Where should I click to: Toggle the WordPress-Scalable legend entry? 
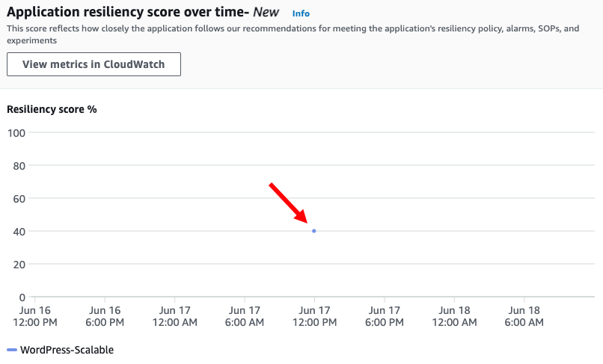pos(61,350)
